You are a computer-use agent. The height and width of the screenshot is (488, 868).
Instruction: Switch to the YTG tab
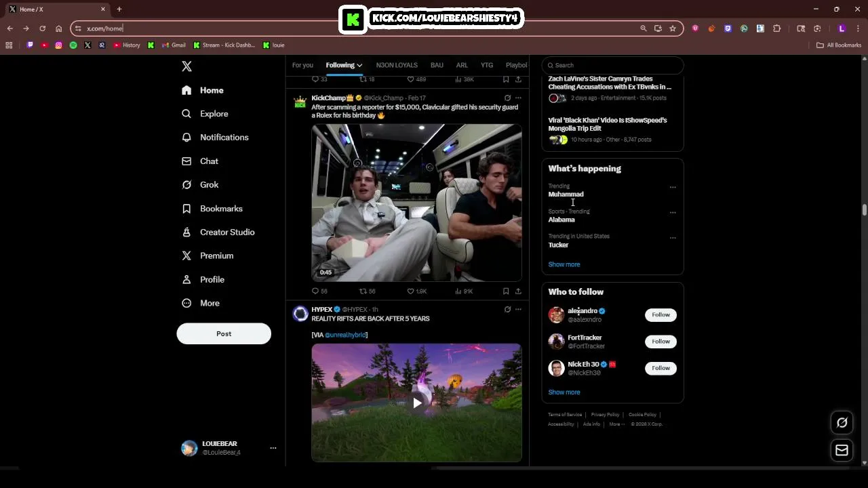(x=487, y=65)
